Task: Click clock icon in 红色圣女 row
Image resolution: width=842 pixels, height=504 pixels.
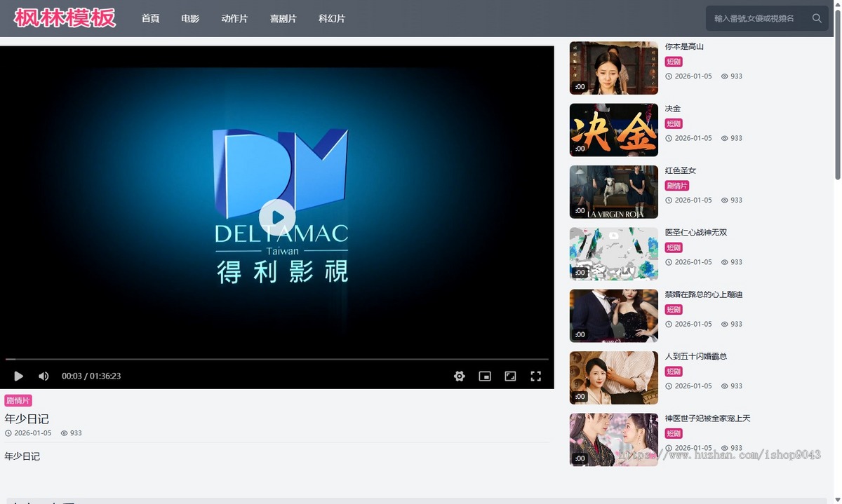Action: pyautogui.click(x=669, y=200)
